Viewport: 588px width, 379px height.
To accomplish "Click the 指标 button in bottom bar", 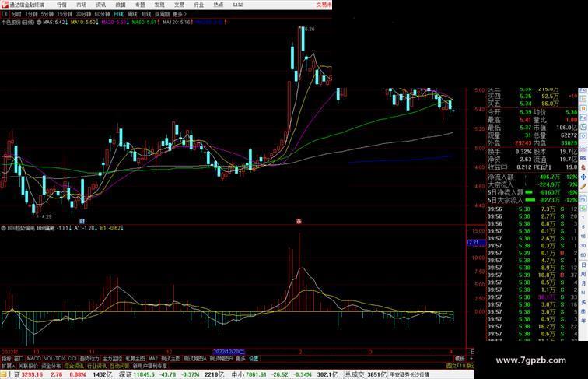I will pyautogui.click(x=6, y=359).
